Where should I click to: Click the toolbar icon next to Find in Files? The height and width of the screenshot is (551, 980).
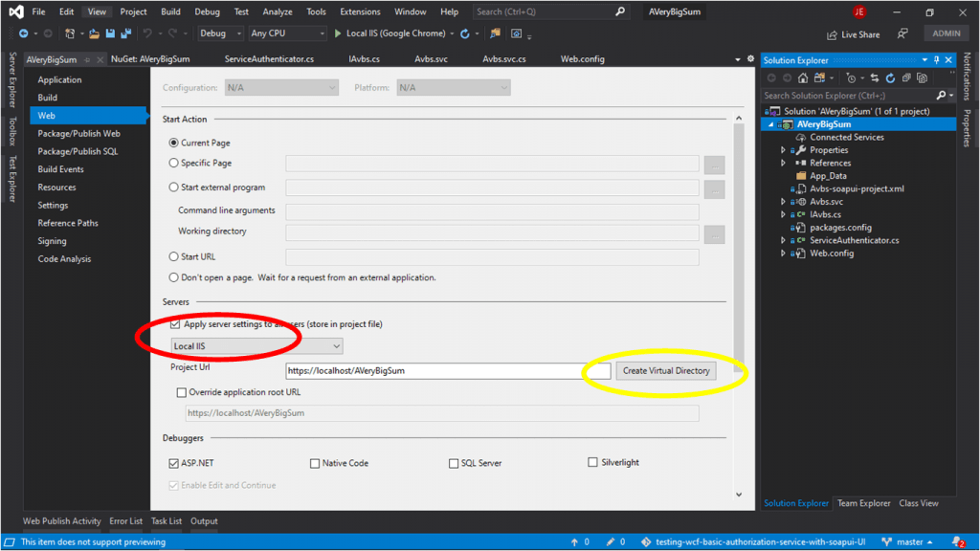tap(516, 33)
